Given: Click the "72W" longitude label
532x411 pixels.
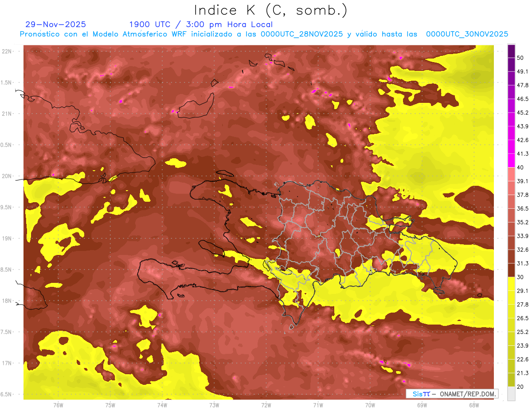Looking at the screenshot, I should 266,405.
